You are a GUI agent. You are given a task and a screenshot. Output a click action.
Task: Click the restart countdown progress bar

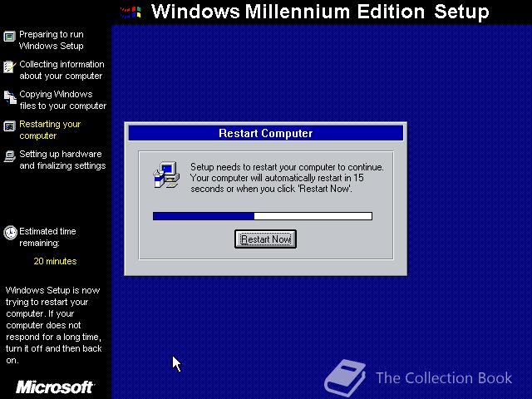(x=263, y=216)
